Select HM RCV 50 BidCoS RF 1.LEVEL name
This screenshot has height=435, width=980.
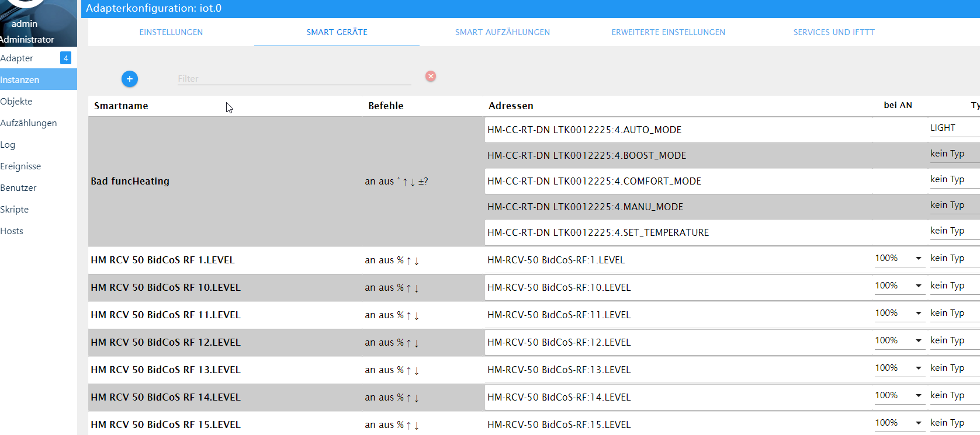click(x=162, y=260)
